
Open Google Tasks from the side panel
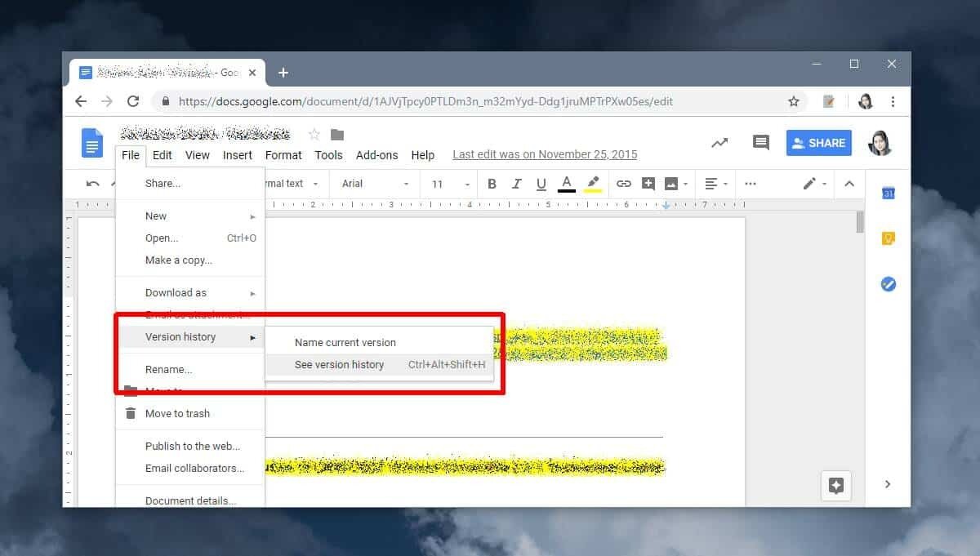click(x=888, y=284)
